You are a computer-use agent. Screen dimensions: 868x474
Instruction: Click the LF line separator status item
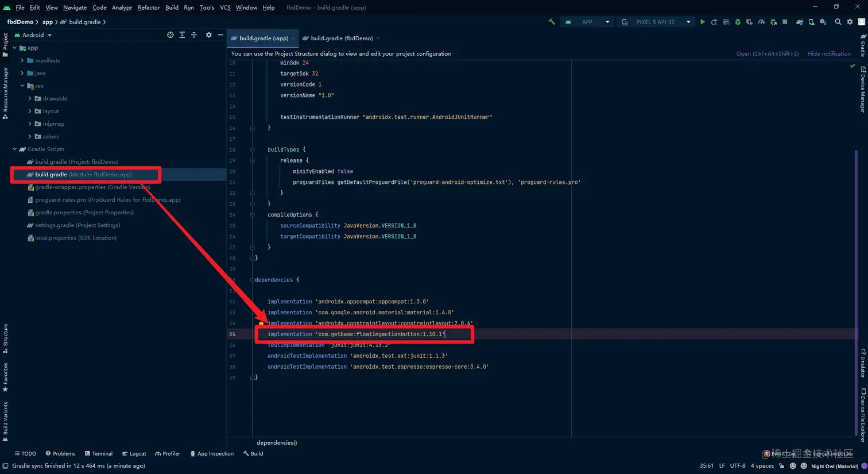[x=722, y=466]
